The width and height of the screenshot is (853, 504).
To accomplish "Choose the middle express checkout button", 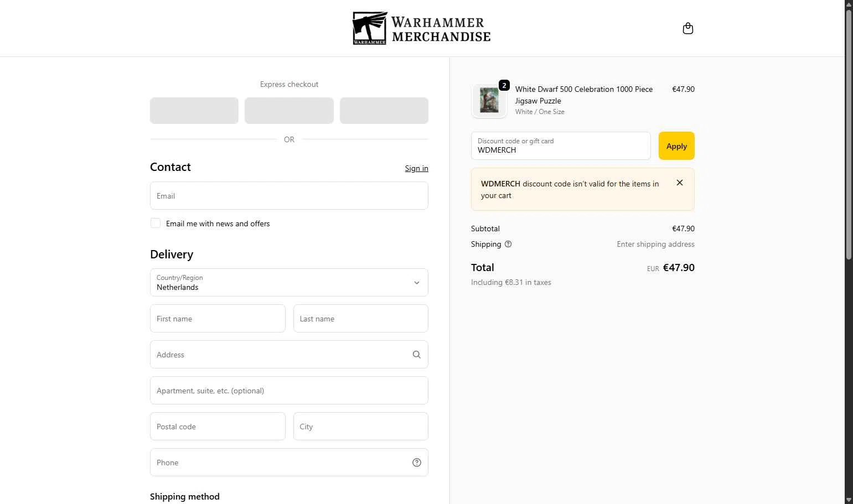I will (x=289, y=111).
